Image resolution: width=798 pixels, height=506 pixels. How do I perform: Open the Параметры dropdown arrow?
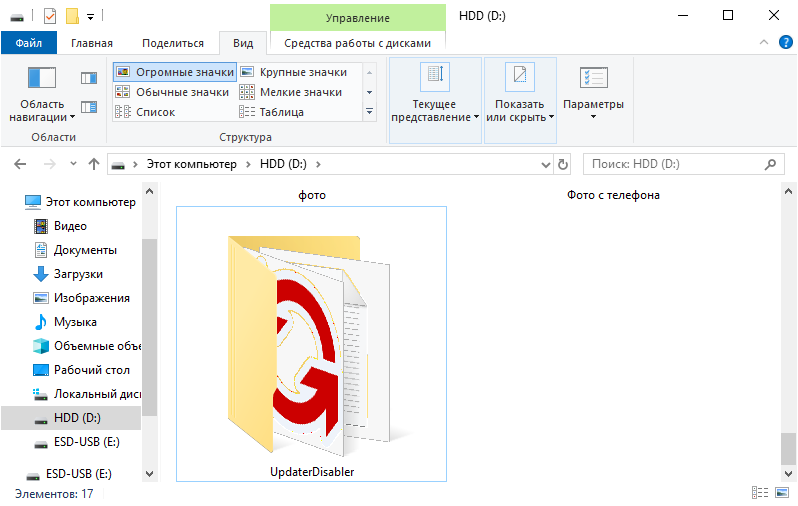click(593, 117)
